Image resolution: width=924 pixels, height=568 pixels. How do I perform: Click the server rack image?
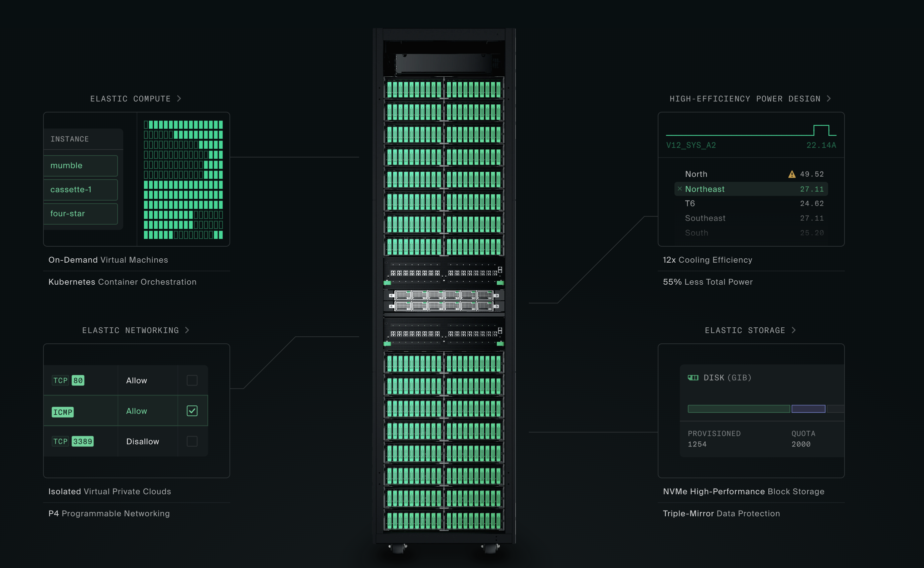click(444, 286)
